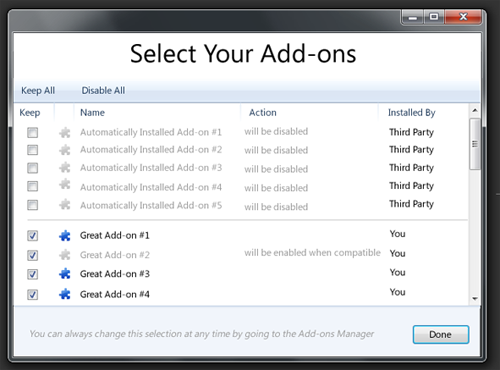Click scrollbar down arrow in add-ons list
500x370 pixels.
(x=475, y=299)
